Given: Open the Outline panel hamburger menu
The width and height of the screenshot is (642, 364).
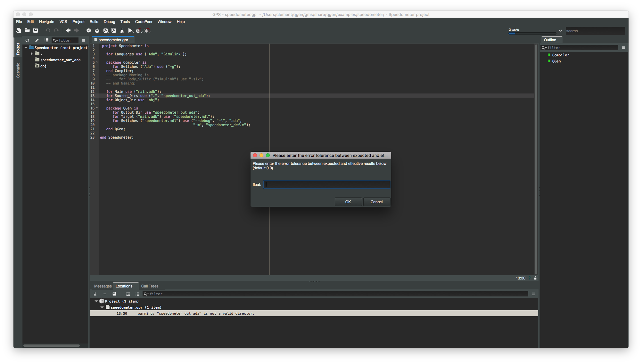Looking at the screenshot, I should point(623,48).
